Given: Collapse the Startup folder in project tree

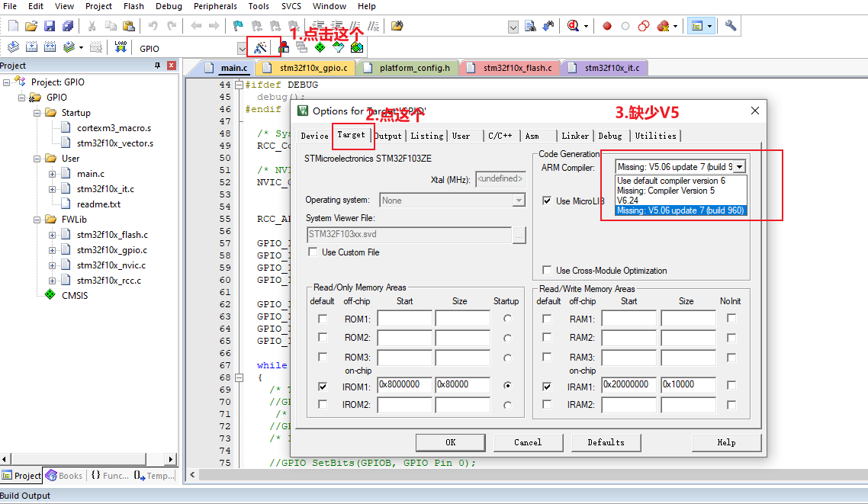Looking at the screenshot, I should 37,112.
